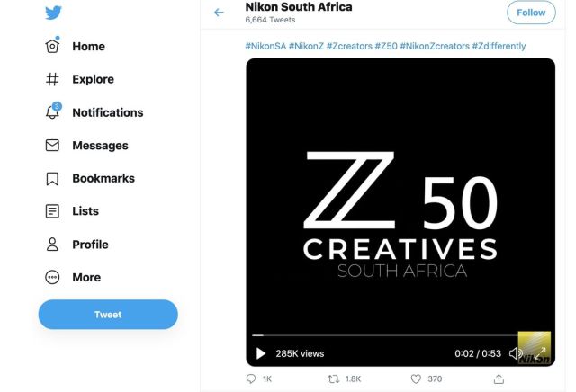Mute or unmute video speaker icon
This screenshot has width=576, height=392.
[x=515, y=353]
